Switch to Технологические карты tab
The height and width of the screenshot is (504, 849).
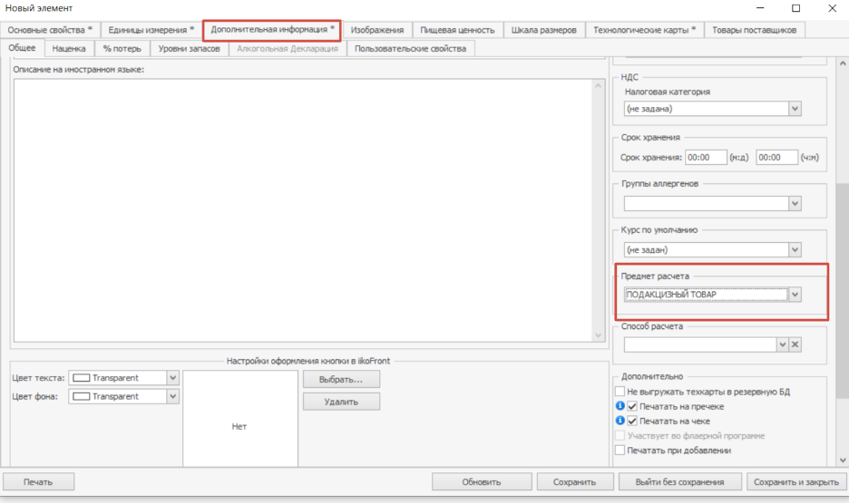pos(644,30)
